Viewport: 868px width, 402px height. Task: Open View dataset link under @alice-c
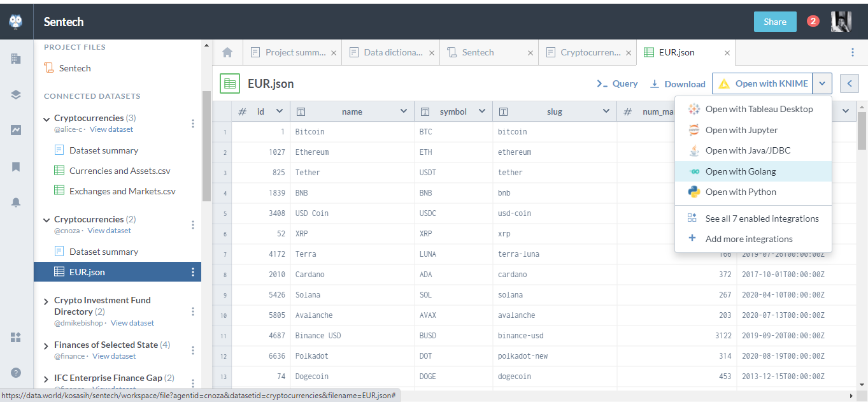(111, 129)
